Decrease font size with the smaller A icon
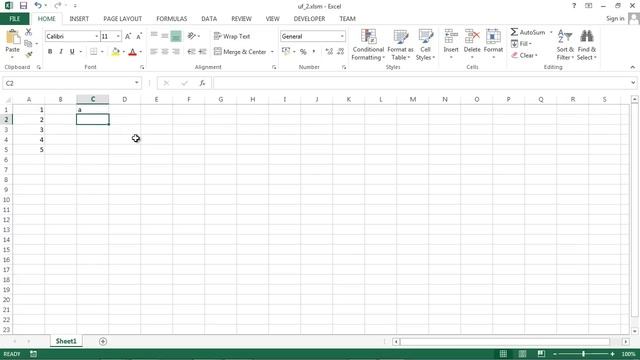The image size is (640, 360). [x=139, y=36]
